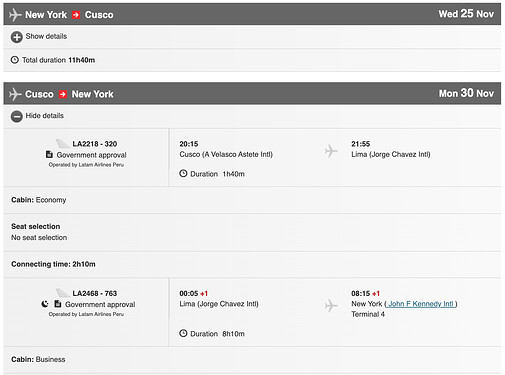The width and height of the screenshot is (505, 375).
Task: Click No seat selection text
Action: 39,237
